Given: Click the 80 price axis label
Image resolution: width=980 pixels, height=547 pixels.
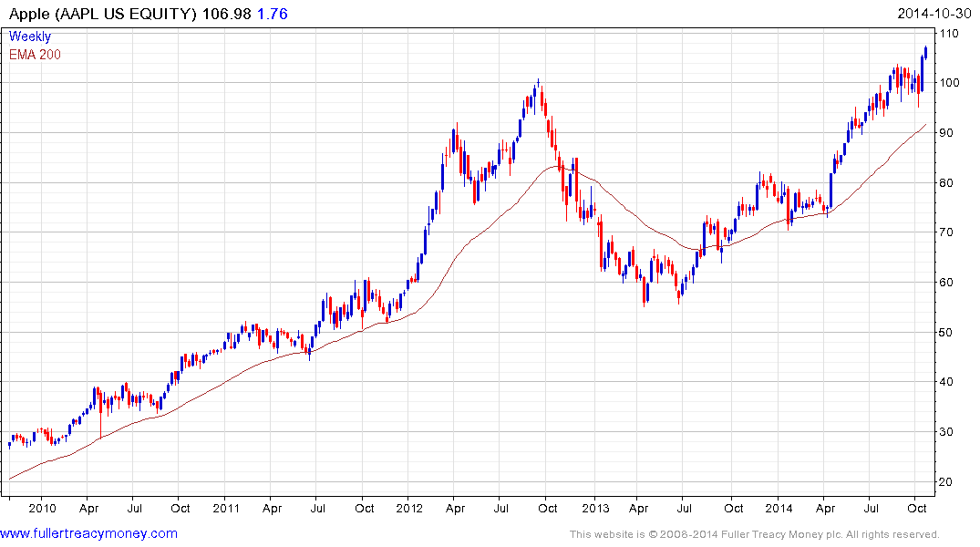Looking at the screenshot, I should coord(945,182).
